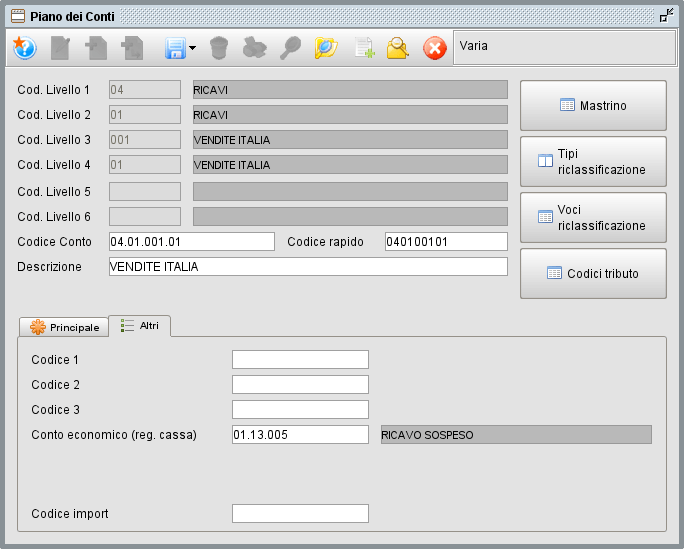Click the greyed printer icon
684x549 pixels.
click(x=254, y=48)
